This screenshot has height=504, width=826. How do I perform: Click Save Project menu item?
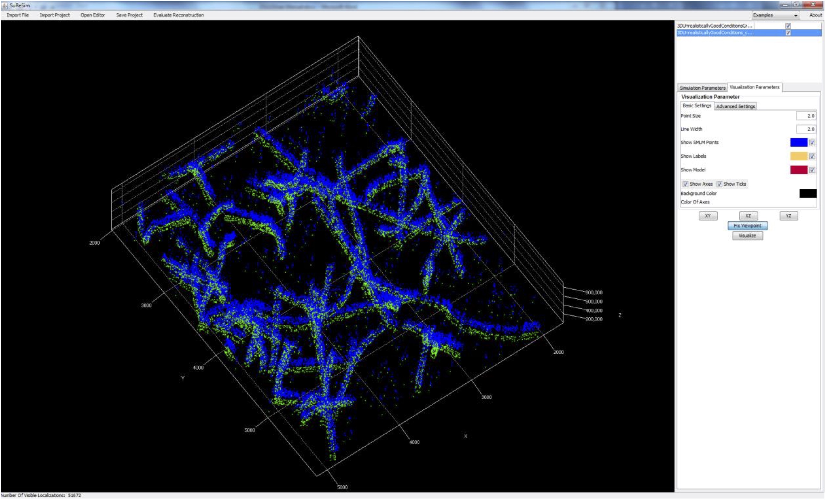129,15
